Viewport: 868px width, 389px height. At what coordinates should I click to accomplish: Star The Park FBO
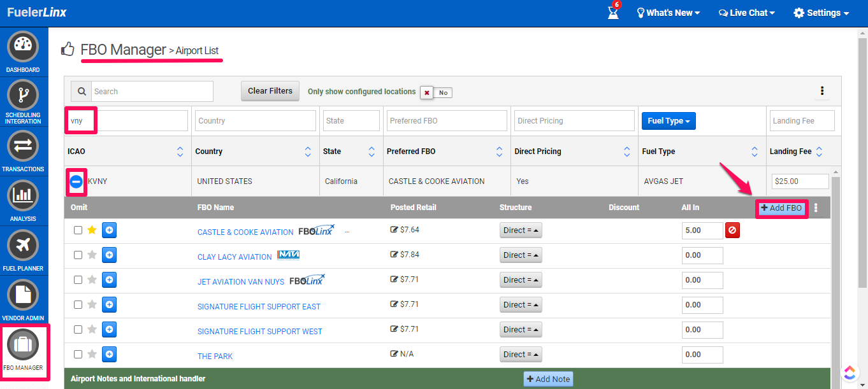[x=92, y=354]
